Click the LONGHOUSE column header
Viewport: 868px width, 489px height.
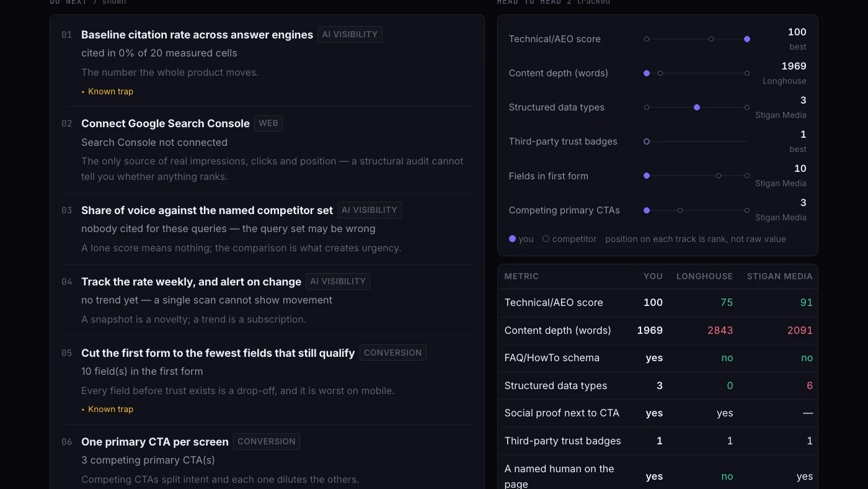pos(704,276)
